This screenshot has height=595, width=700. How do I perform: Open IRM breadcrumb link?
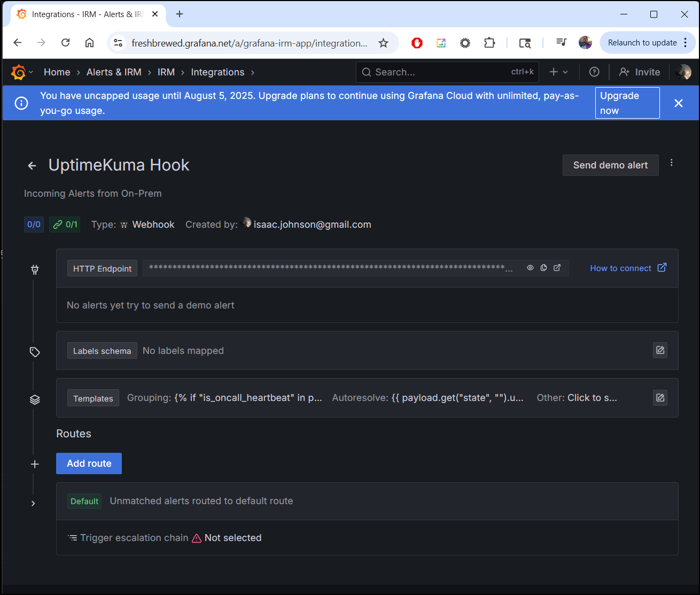(166, 72)
